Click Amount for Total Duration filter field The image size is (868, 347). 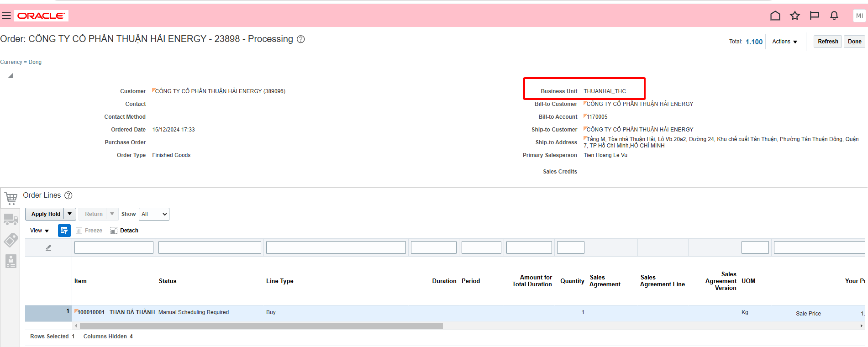(529, 247)
